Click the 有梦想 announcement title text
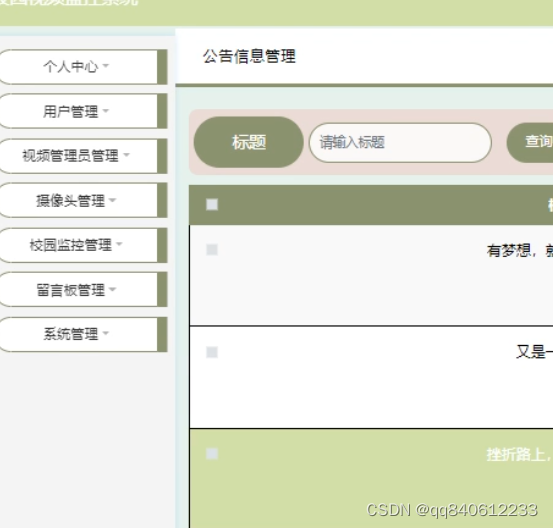 (519, 251)
